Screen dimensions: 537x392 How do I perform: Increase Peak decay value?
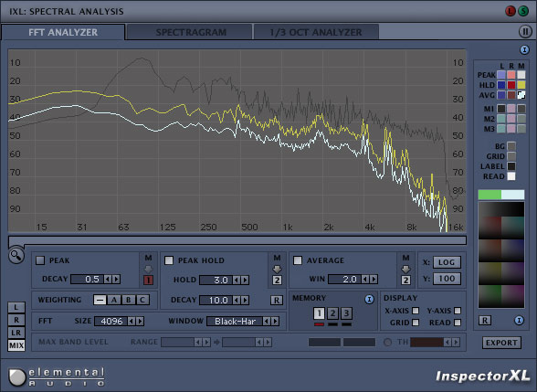pyautogui.click(x=116, y=279)
